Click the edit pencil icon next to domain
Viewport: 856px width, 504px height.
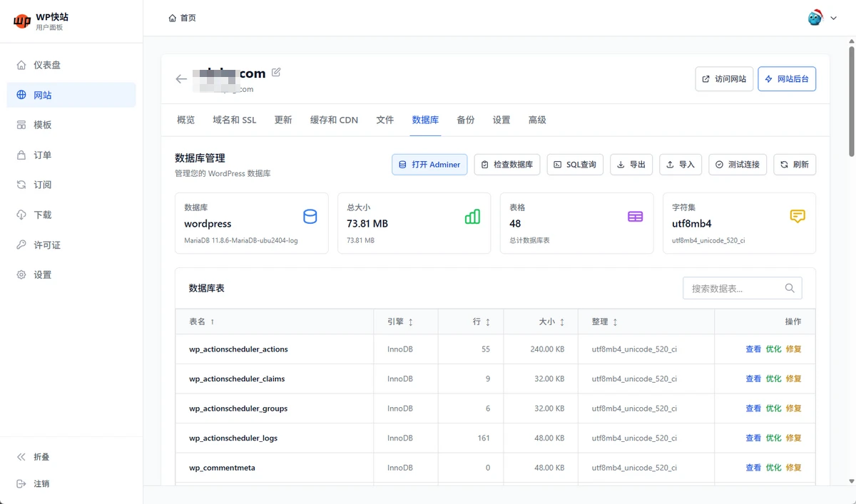pyautogui.click(x=276, y=72)
